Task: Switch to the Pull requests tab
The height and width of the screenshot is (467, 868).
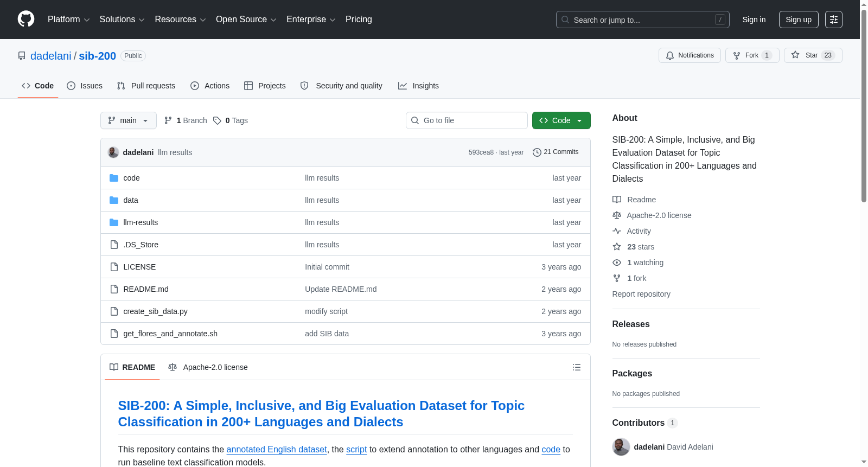Action: pos(146,86)
